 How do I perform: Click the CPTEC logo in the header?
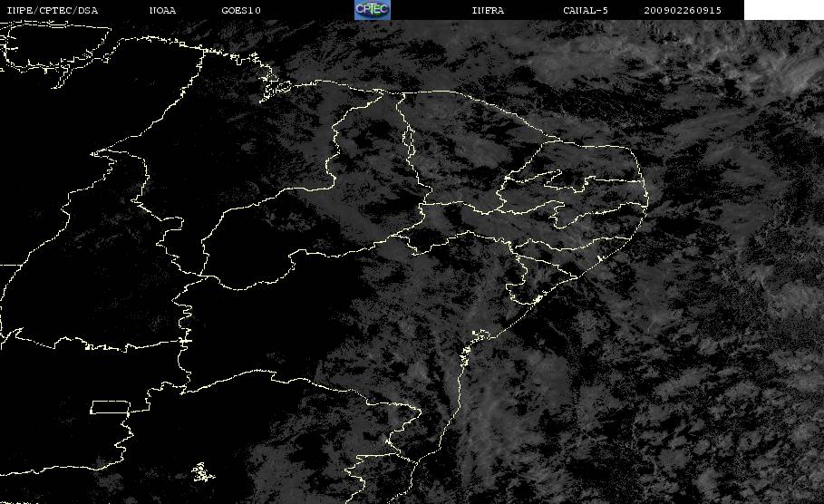coord(372,10)
